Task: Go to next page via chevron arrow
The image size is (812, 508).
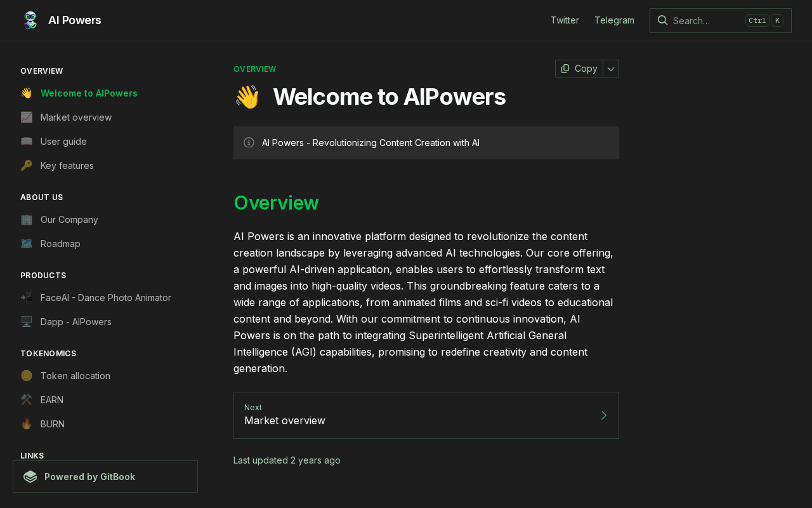Action: pyautogui.click(x=603, y=415)
